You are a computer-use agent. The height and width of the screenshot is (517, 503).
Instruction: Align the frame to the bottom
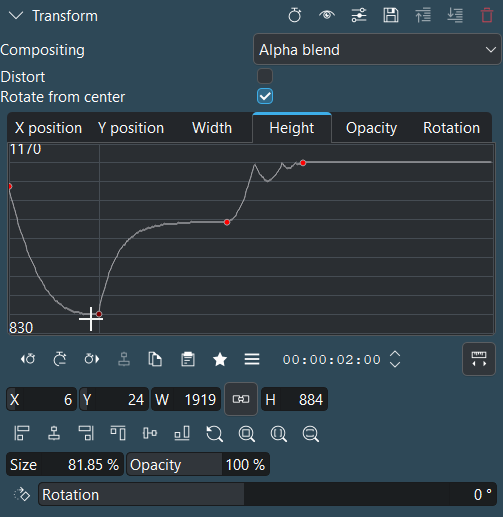pyautogui.click(x=182, y=433)
